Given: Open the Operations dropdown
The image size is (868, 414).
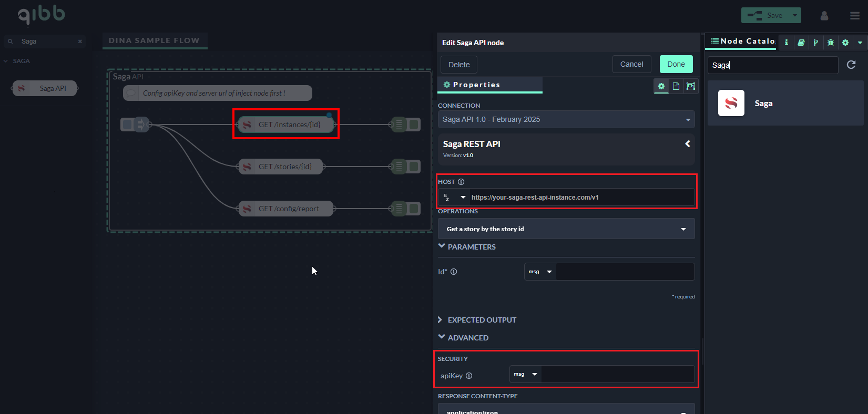Looking at the screenshot, I should pyautogui.click(x=566, y=229).
